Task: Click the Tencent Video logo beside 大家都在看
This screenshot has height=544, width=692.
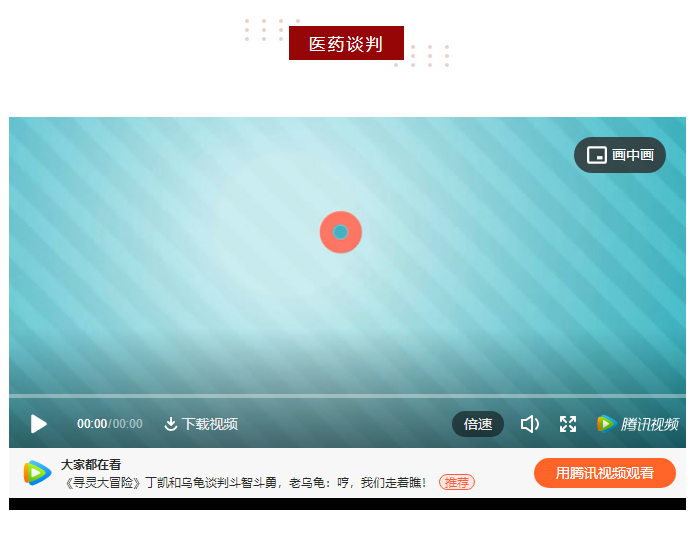Action: [x=37, y=473]
